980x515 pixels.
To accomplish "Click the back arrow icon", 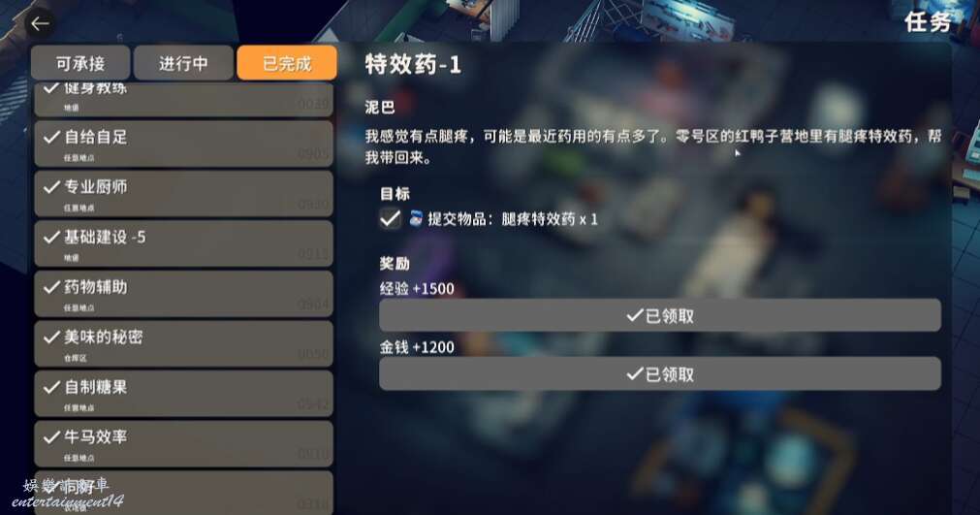I will (40, 23).
